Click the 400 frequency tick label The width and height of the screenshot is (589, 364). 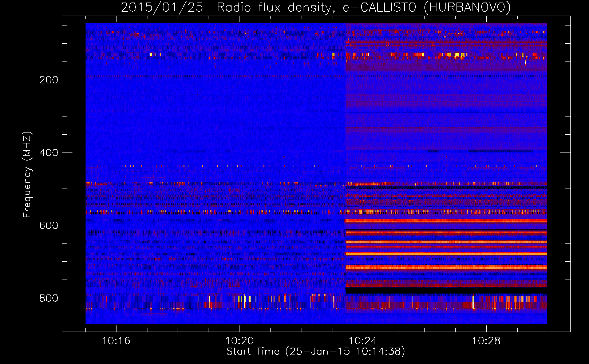49,153
